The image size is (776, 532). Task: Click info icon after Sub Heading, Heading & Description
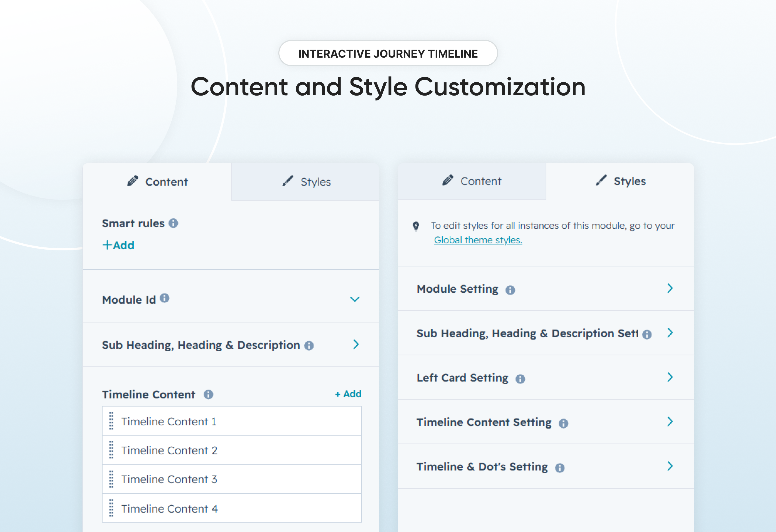(x=309, y=345)
